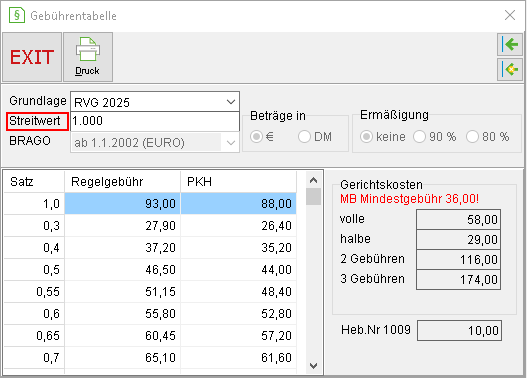Click the PKH cell 44,00
The width and height of the screenshot is (527, 378).
[x=239, y=269]
